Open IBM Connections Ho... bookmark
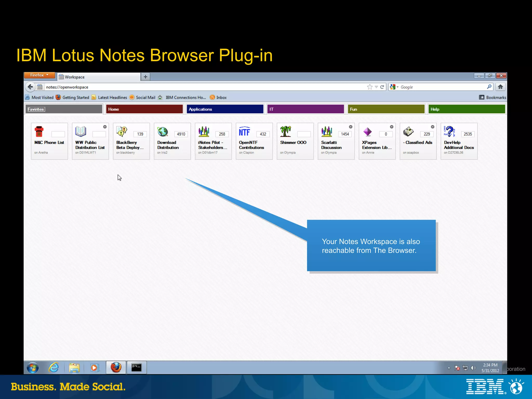The height and width of the screenshot is (399, 532). (182, 97)
